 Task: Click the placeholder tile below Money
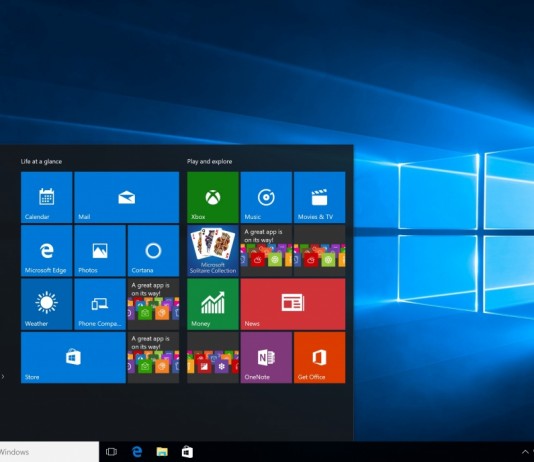tap(213, 358)
